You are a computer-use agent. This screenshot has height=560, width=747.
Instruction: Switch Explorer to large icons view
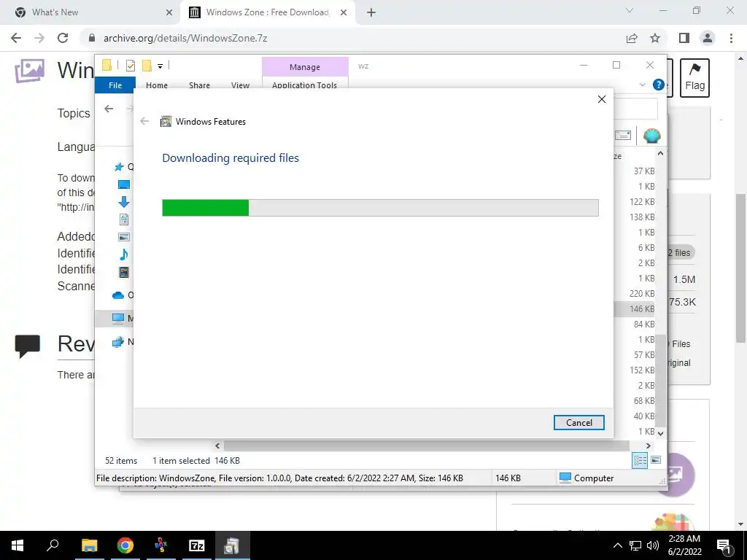point(656,460)
